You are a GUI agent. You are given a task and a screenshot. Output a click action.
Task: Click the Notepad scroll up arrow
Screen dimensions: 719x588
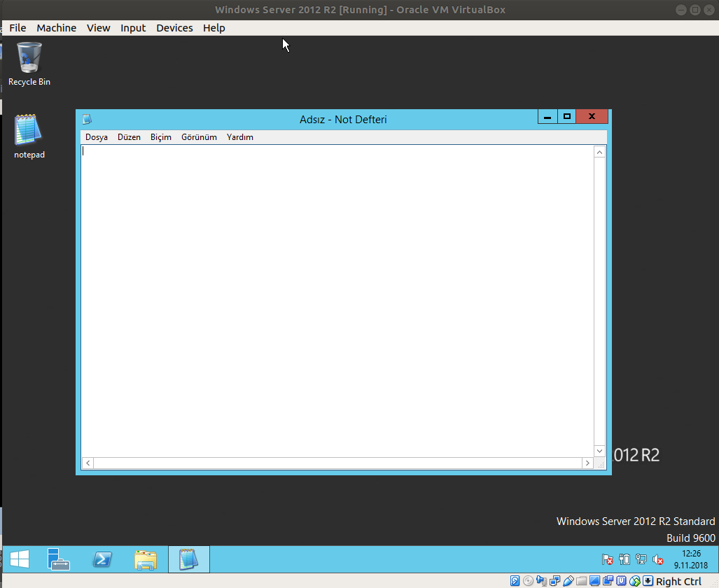599,152
